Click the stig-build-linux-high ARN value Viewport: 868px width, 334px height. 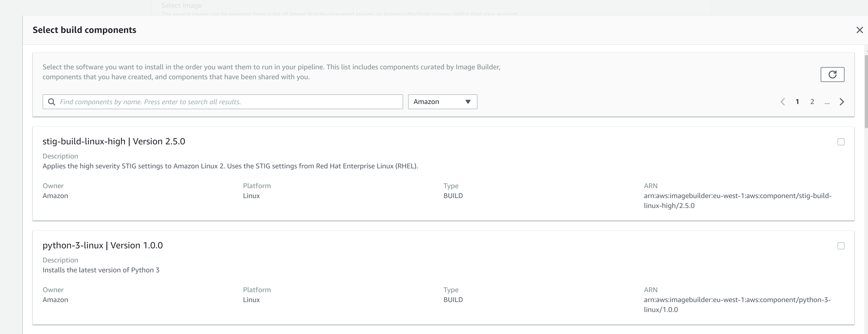(737, 201)
